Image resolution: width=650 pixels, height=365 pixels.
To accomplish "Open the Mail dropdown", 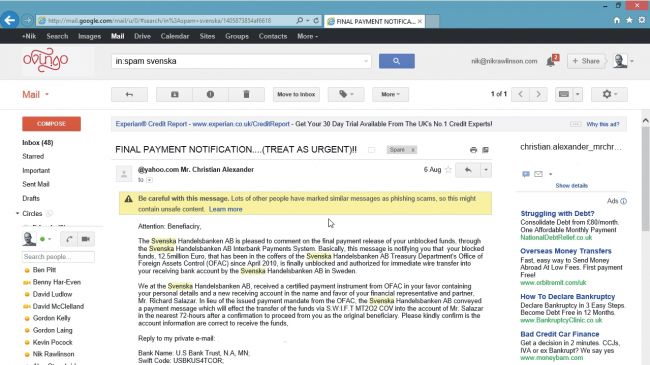I will [x=36, y=95].
